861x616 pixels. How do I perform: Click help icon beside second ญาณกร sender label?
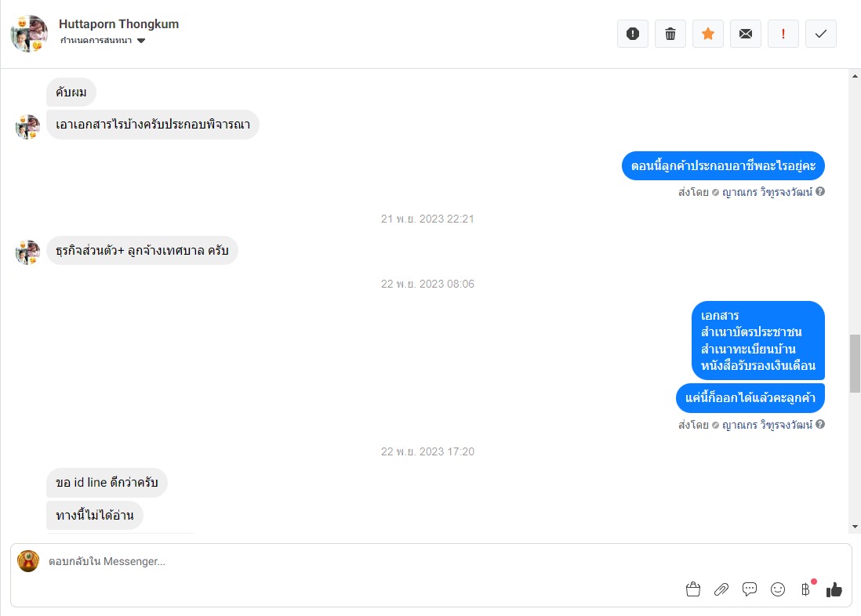pyautogui.click(x=819, y=425)
